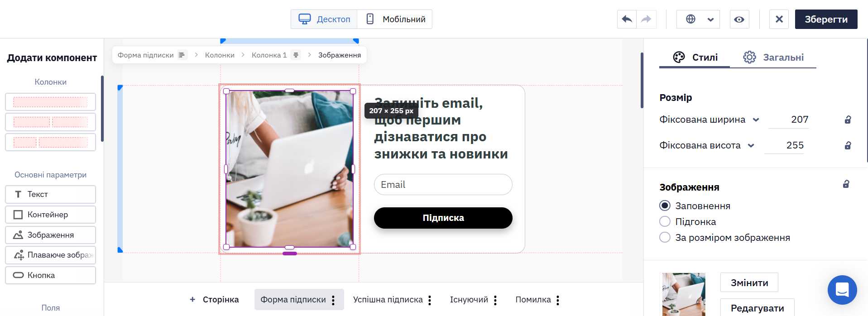Screen dimensions: 868x316
Task: Click the image thumbnail in the styles panel
Action: tap(684, 294)
